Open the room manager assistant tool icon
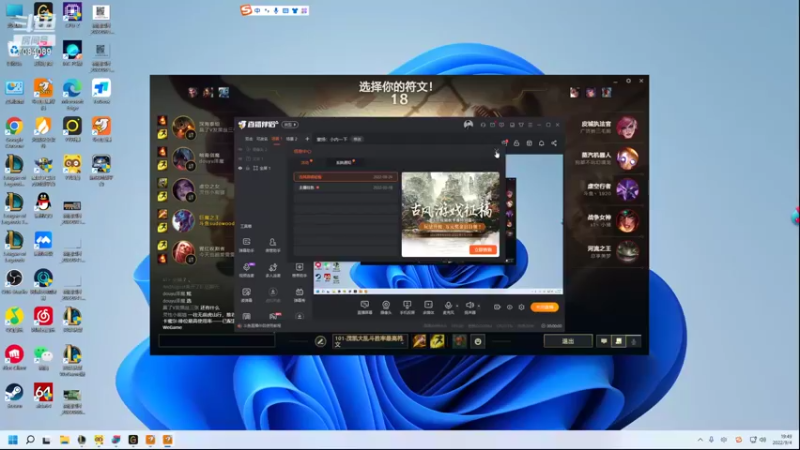 (273, 244)
